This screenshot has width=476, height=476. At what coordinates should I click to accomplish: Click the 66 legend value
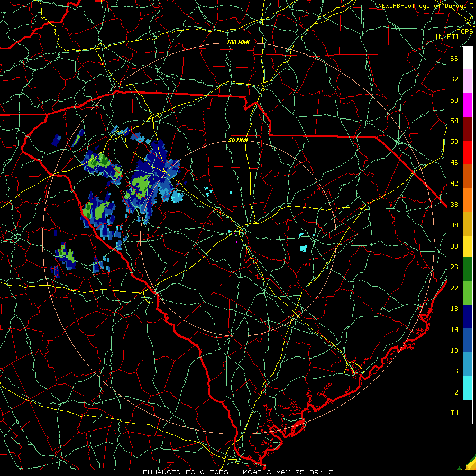click(x=454, y=58)
